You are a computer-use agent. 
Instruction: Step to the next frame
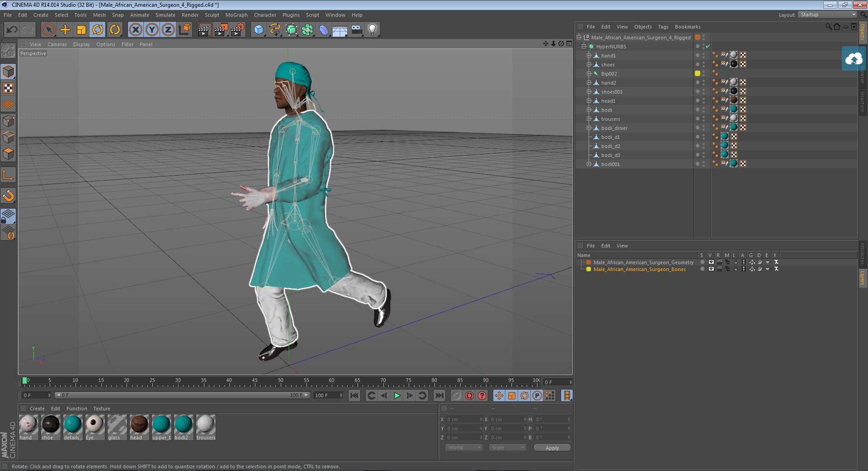(x=410, y=396)
